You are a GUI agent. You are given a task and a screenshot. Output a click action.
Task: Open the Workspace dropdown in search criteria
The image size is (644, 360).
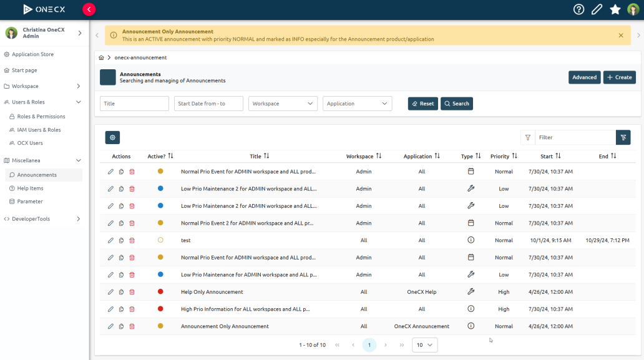(x=283, y=104)
